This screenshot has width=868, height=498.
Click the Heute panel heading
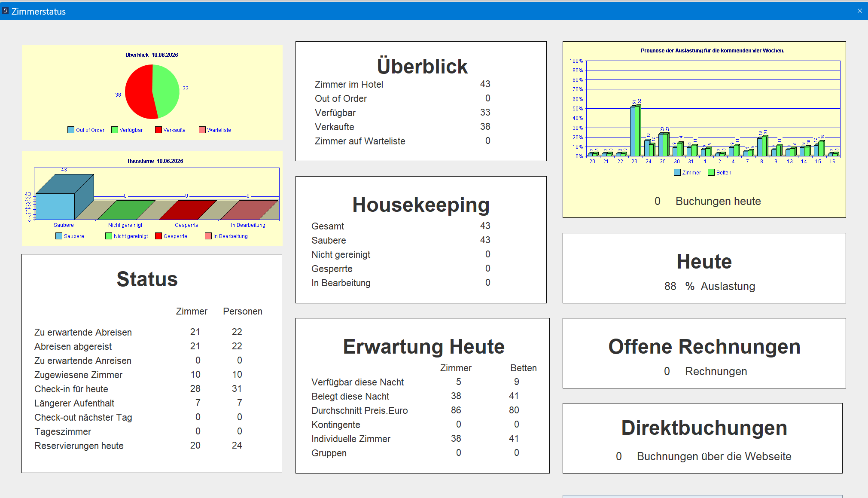pos(704,261)
